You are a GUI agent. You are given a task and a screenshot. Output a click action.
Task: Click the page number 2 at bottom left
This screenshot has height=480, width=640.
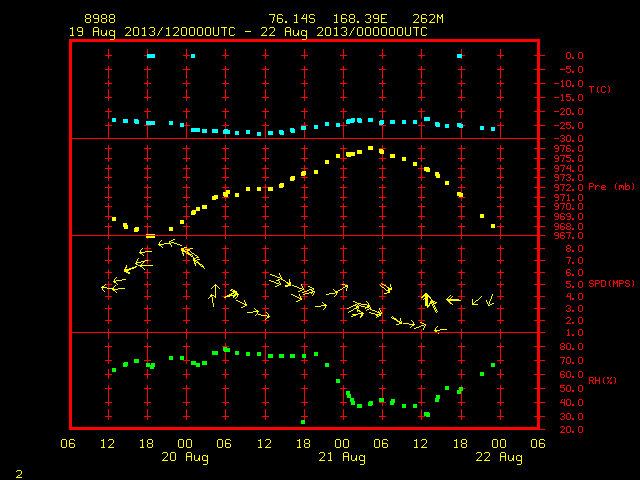pos(19,474)
